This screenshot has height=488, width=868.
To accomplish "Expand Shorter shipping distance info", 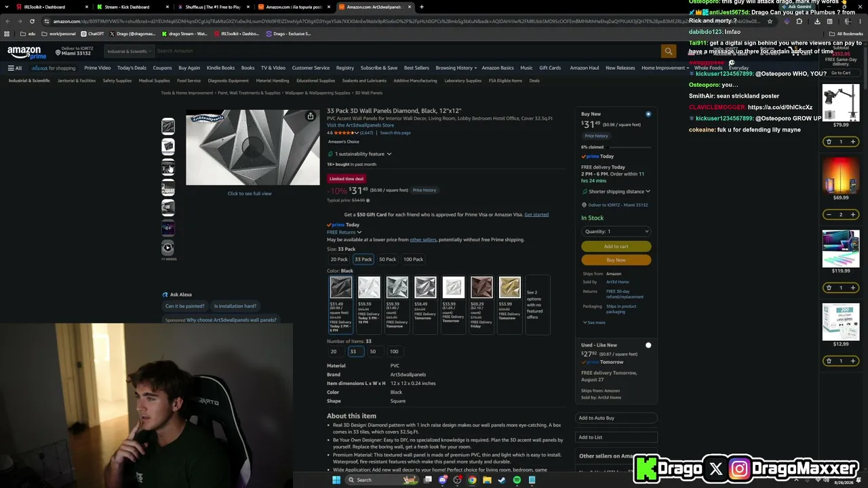I will [616, 192].
